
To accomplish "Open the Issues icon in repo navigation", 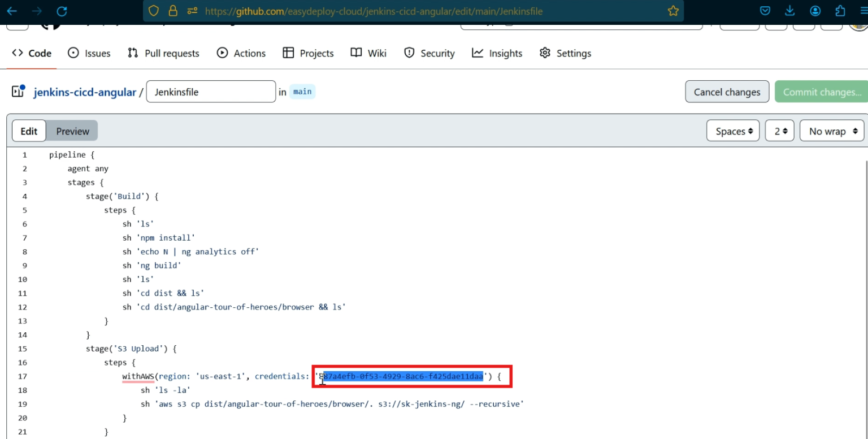I will (x=73, y=53).
